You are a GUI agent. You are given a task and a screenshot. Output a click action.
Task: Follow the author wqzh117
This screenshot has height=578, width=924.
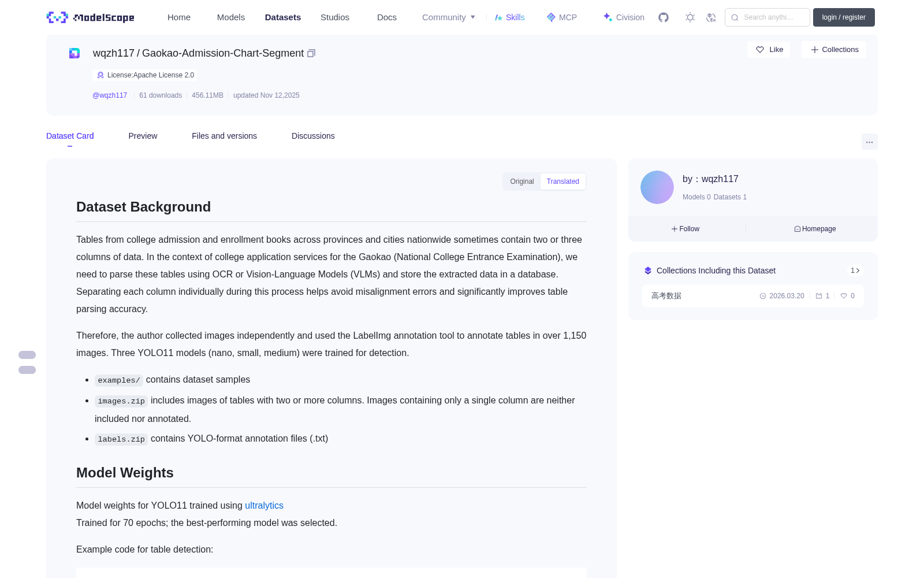click(685, 229)
